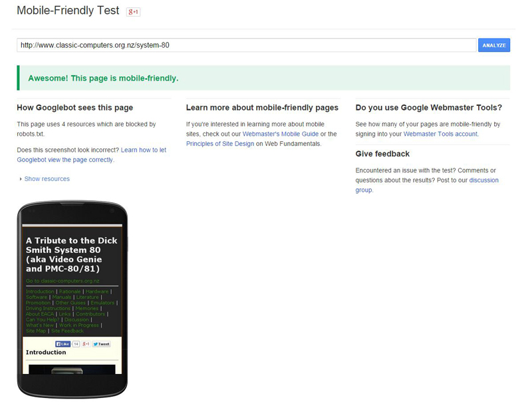Open Principles of Site Design link
Image resolution: width=532 pixels, height=406 pixels.
[x=220, y=144]
